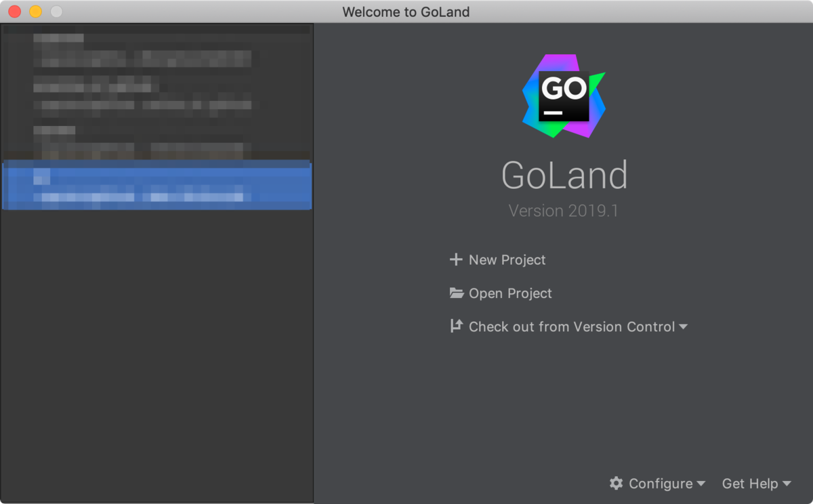Click the version control checkout icon

[x=456, y=326]
